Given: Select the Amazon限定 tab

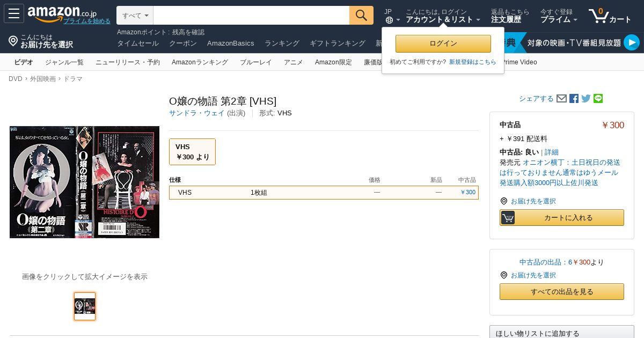Looking at the screenshot, I should pos(333,62).
